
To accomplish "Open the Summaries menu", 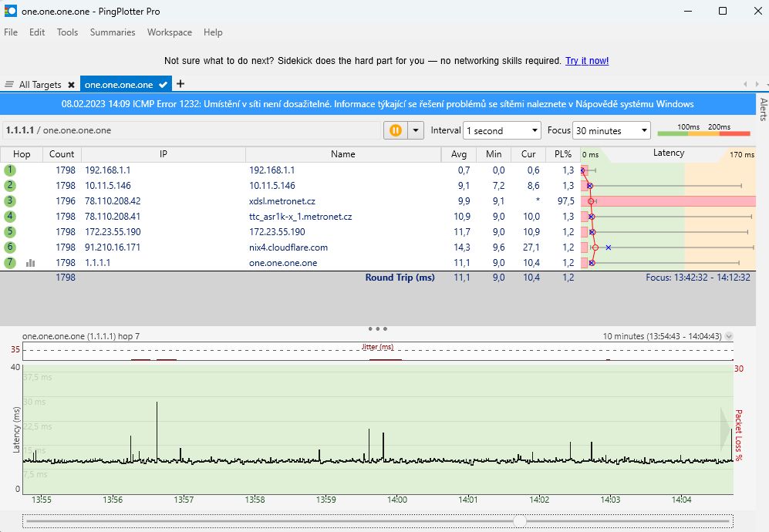I will pos(113,32).
